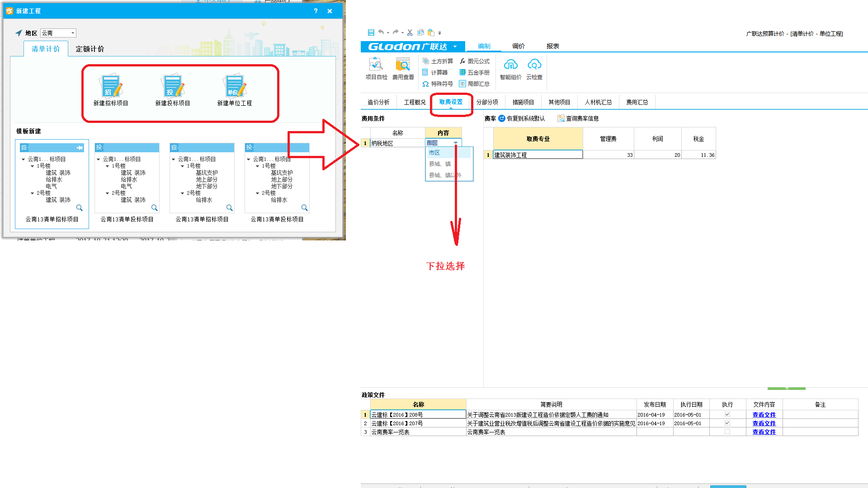The image size is (868, 488).
Task: Collapse 2号楼 node in first template tree
Action: (32, 193)
